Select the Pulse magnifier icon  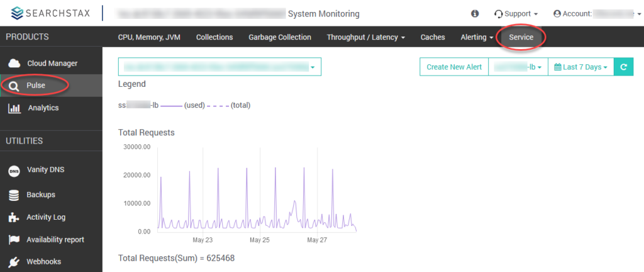[14, 86]
